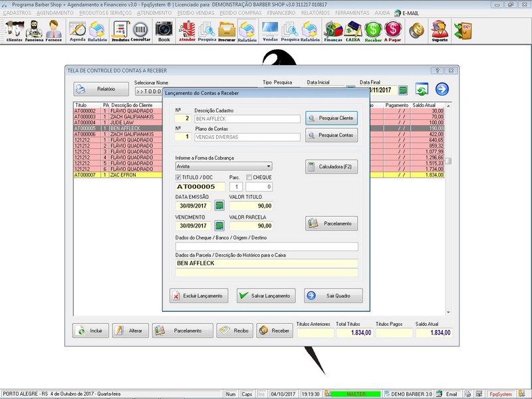Open the CAIXA toolbar icon
Screen dimensions: 532x399
tap(353, 31)
